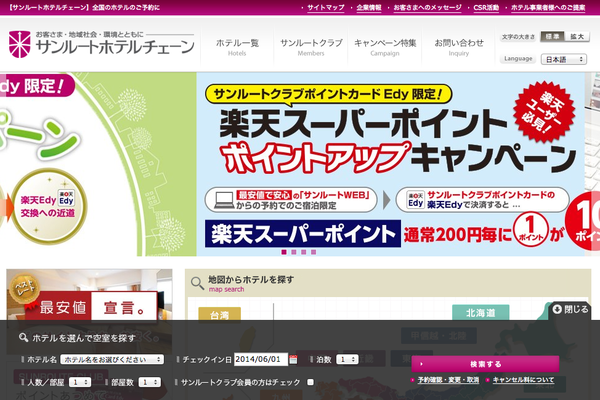This screenshot has height=400, width=600.
Task: Select the fourth carousel indicator dot
Action: 314,252
